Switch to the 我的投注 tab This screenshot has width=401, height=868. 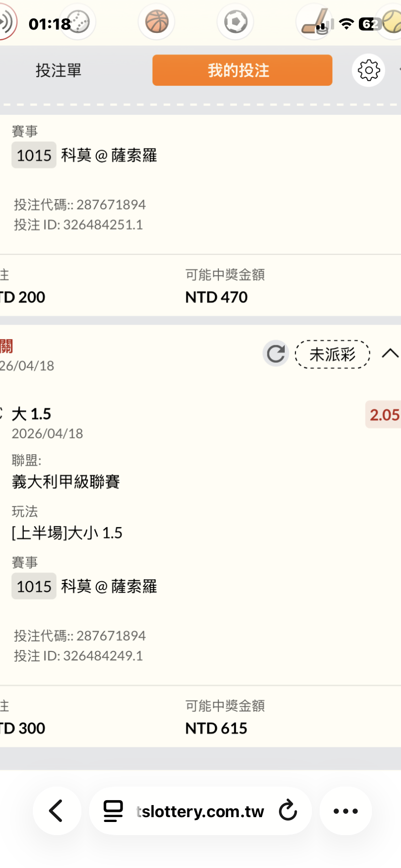[242, 71]
